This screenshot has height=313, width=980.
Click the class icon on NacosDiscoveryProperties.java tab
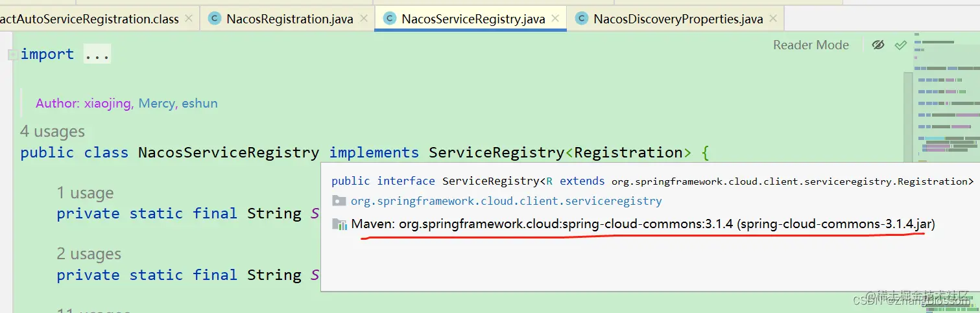pyautogui.click(x=582, y=19)
